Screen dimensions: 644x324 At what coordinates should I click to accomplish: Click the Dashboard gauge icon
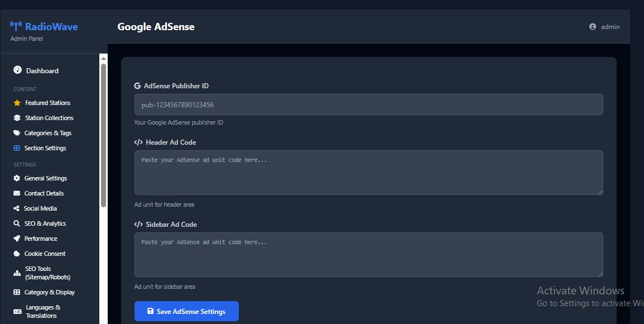[17, 70]
